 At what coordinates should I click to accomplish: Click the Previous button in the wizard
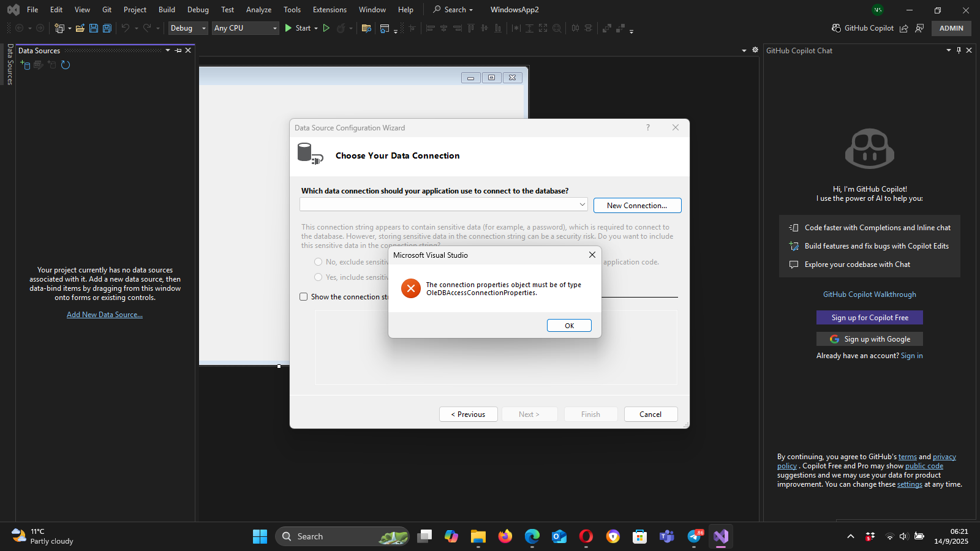click(468, 414)
